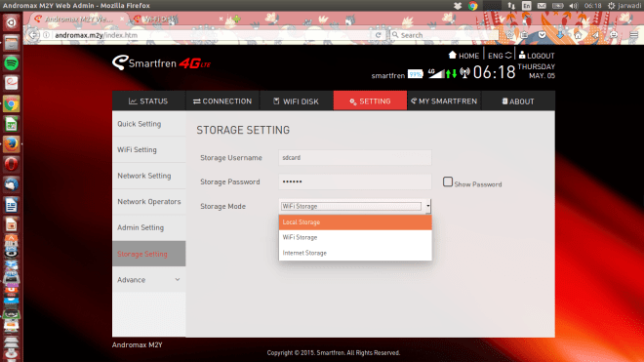Open the network indicator in top panel
The image size is (644, 362).
click(511, 6)
